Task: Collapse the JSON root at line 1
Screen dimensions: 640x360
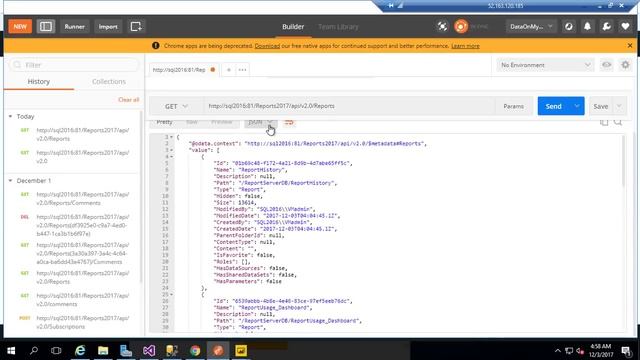Action: click(171, 137)
